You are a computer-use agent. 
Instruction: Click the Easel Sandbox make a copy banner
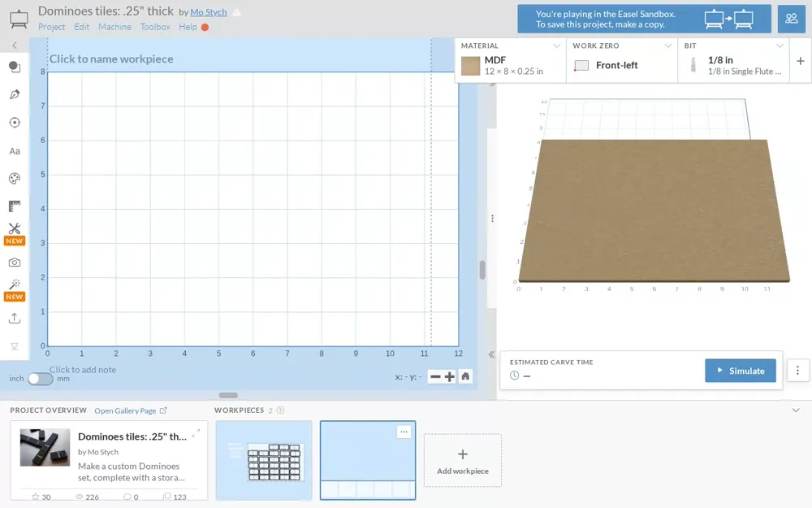click(x=644, y=20)
